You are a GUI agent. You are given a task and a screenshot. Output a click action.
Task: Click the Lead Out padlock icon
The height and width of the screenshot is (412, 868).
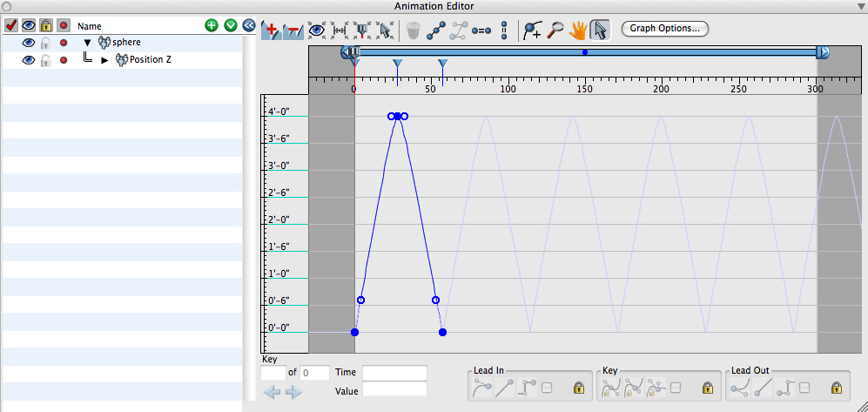[837, 388]
